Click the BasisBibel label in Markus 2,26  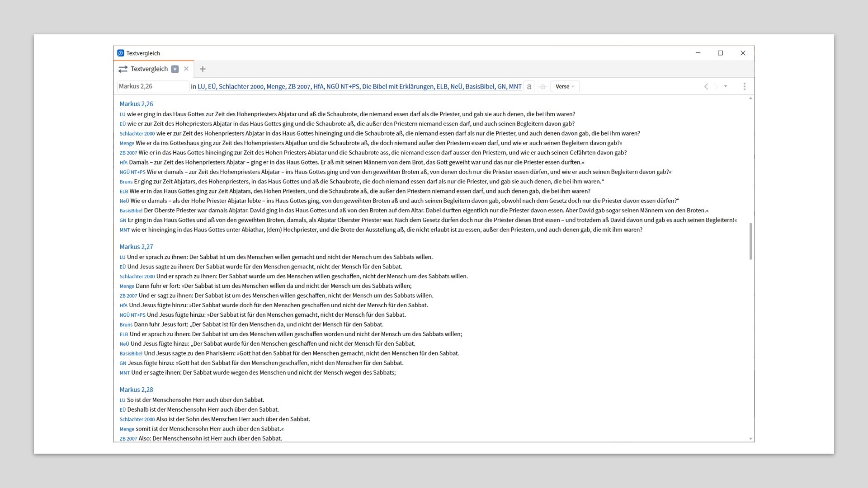(x=131, y=211)
